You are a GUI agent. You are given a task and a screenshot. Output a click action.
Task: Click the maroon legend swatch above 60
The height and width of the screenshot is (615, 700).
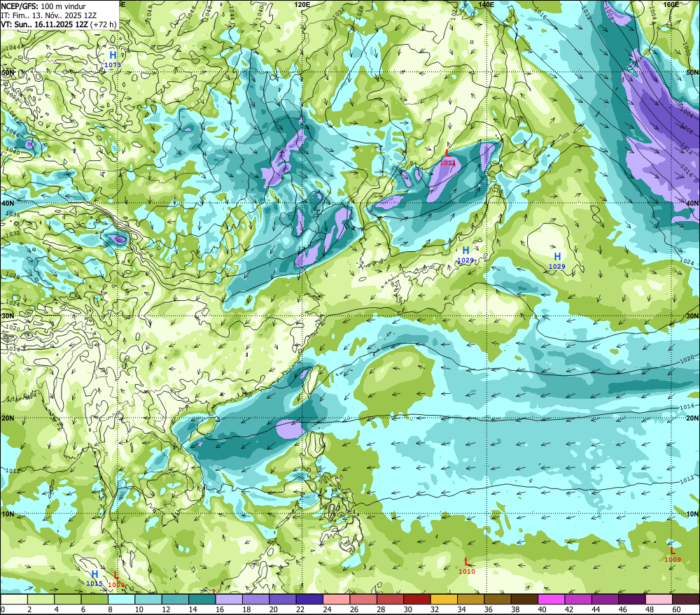pyautogui.click(x=686, y=599)
